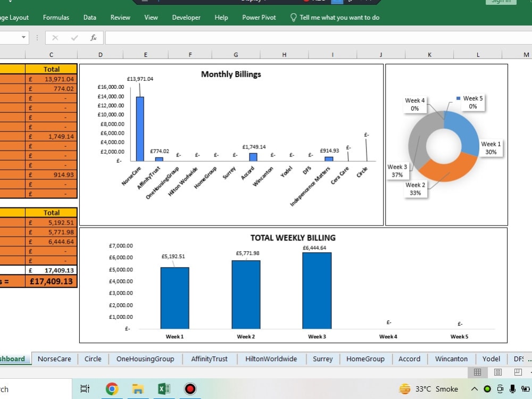Open the weather widget showing 33°C Smoke
The width and height of the screenshot is (532, 399).
[x=429, y=389]
